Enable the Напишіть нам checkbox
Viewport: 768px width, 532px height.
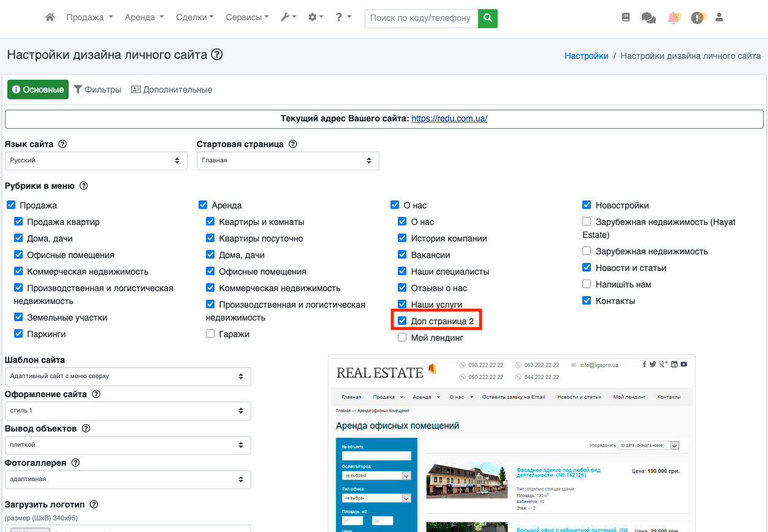587,284
